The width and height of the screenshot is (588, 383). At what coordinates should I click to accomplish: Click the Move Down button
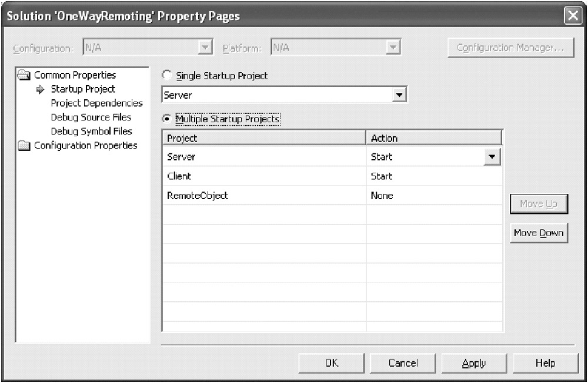coord(538,233)
